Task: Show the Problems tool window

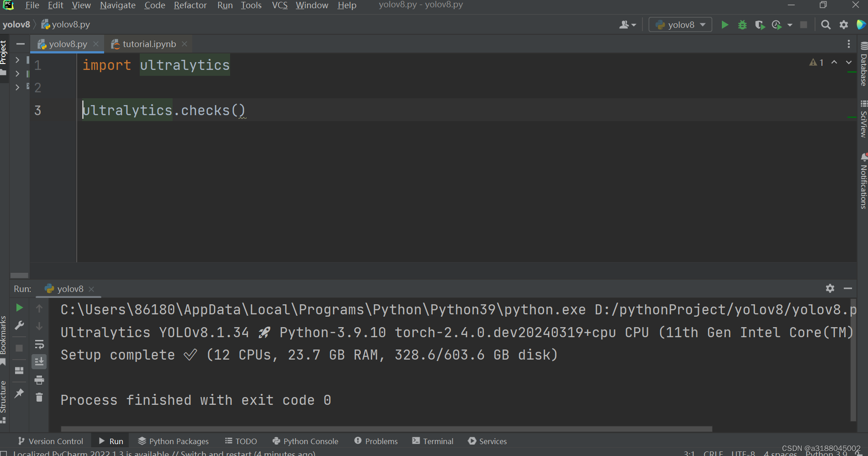Action: point(376,441)
